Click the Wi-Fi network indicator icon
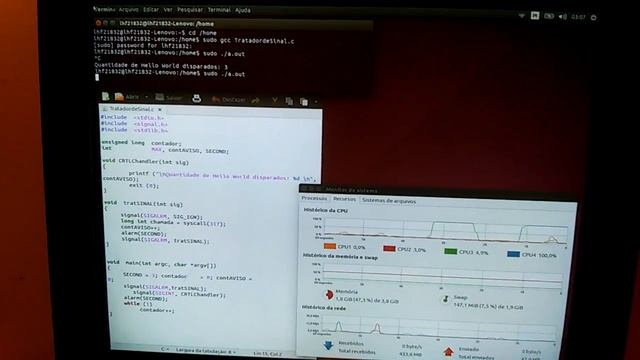Viewport: 640px width, 360px height. click(522, 16)
